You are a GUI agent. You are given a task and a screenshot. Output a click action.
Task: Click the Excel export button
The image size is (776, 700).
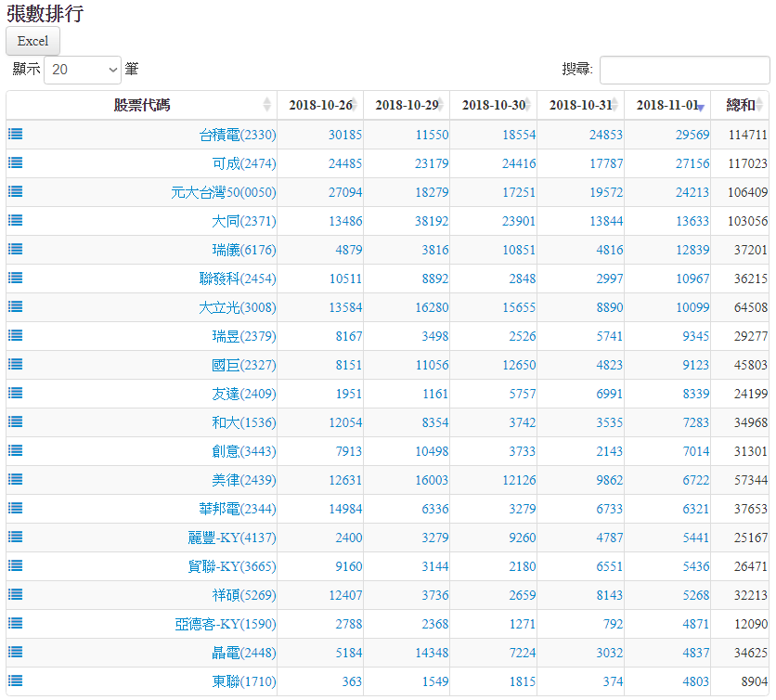[x=33, y=41]
